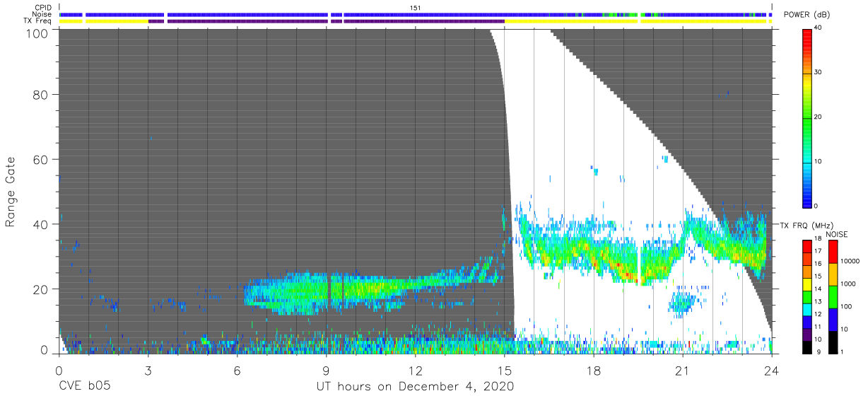Click the 10000 label on noise scale
868x401 pixels.
click(850, 262)
